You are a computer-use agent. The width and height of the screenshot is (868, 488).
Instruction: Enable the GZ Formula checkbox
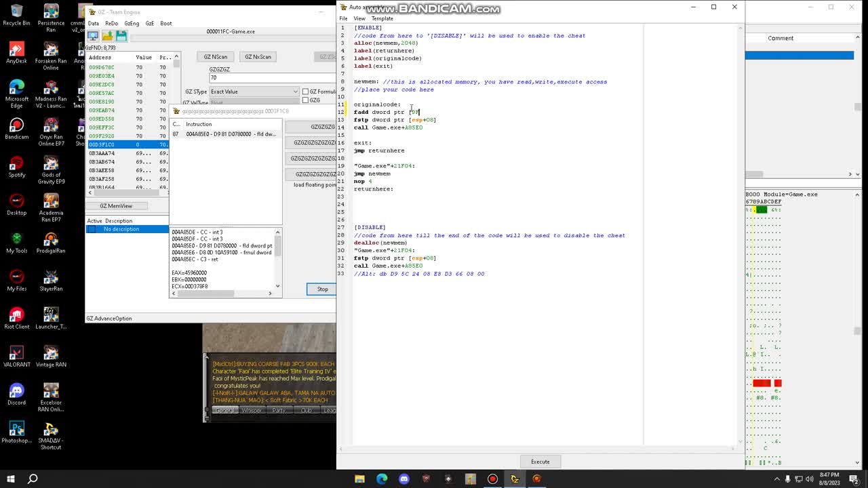coord(306,91)
